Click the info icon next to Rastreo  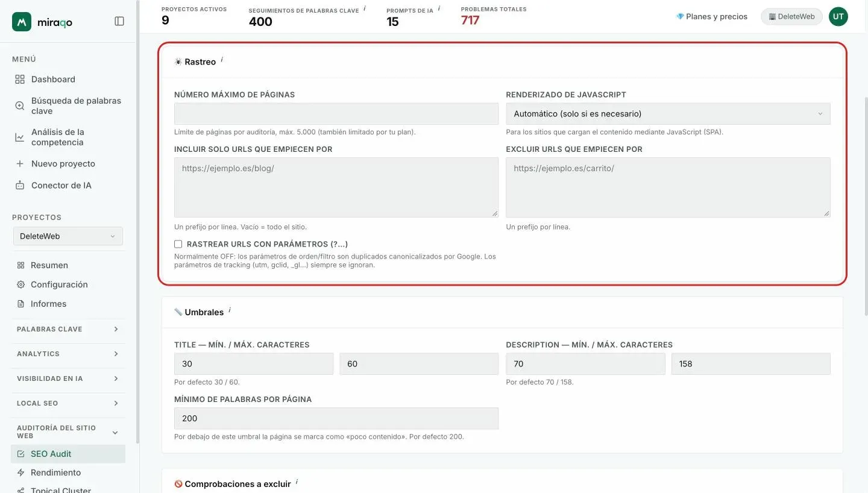[222, 60]
